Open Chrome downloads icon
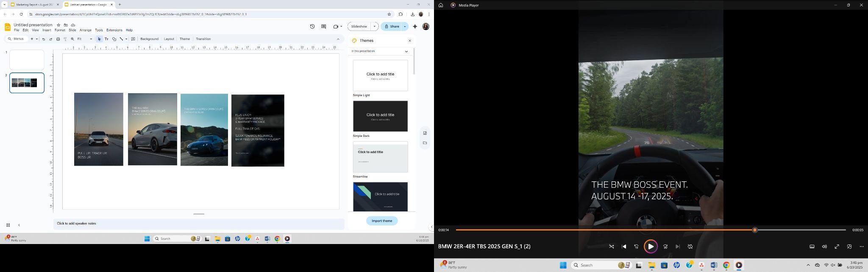The height and width of the screenshot is (272, 868). point(412,14)
